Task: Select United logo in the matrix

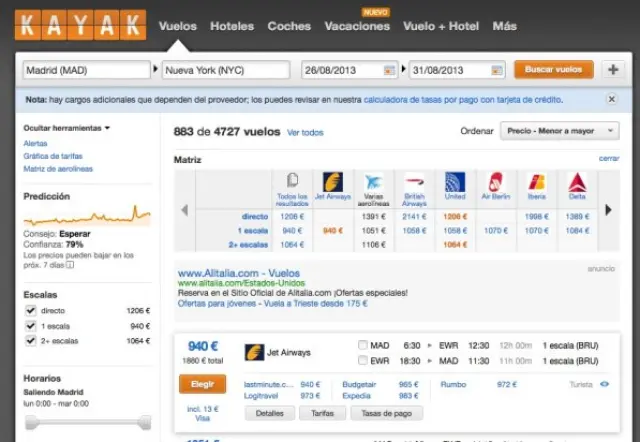Action: (455, 182)
